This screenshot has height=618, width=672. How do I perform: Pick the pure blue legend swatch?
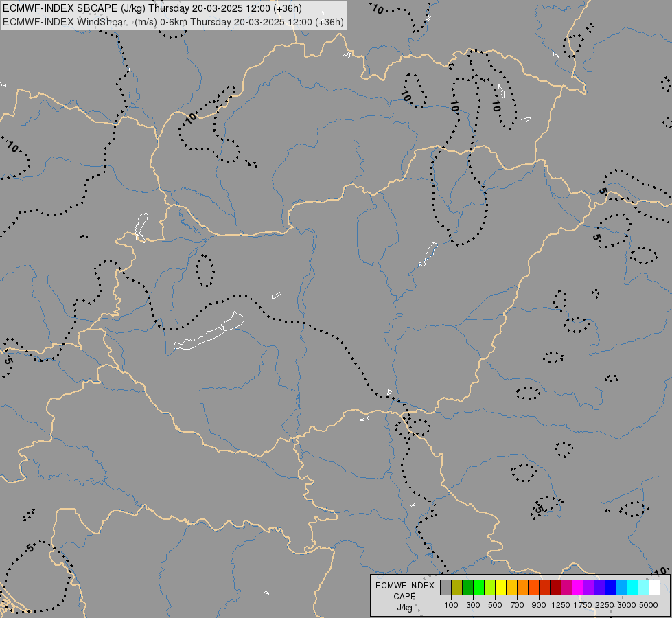coord(610,588)
